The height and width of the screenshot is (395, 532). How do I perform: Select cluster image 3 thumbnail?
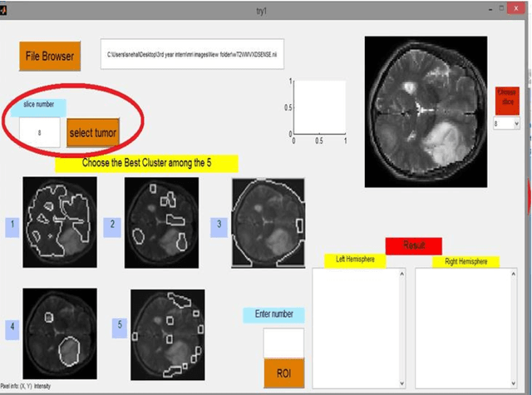pyautogui.click(x=268, y=224)
